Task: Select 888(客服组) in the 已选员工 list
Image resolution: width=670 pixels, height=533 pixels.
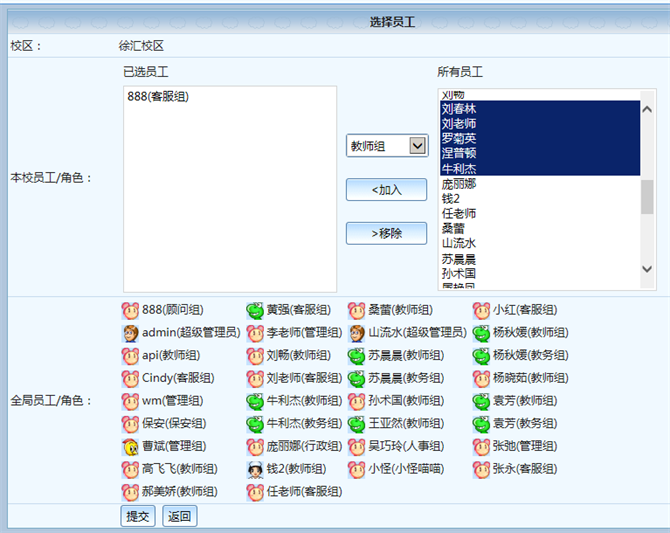Action: point(159,97)
